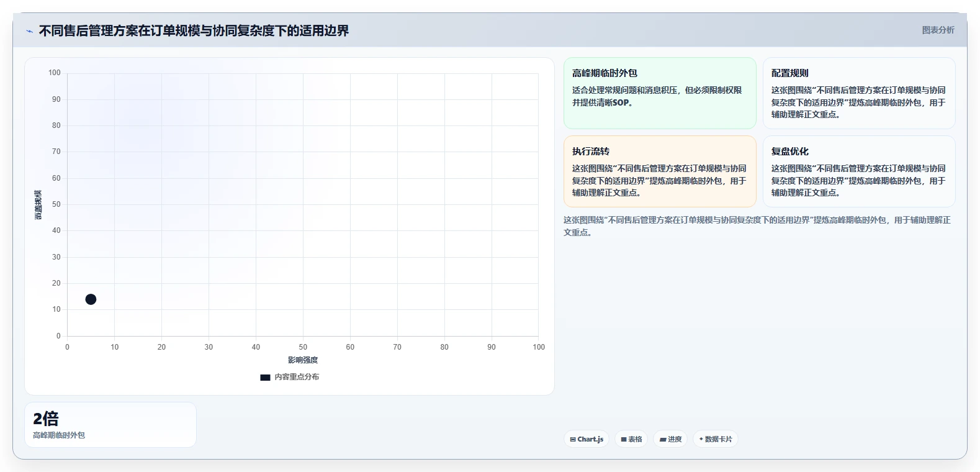Click the x-axis tick label 10
980x472 pixels.
click(114, 347)
